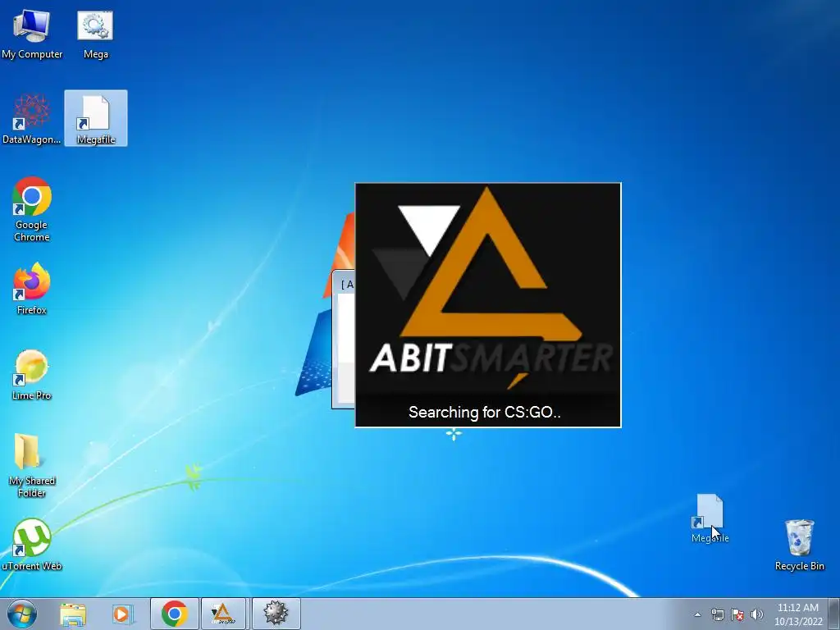Select the Lime Pro desktop shortcut

[32, 374]
